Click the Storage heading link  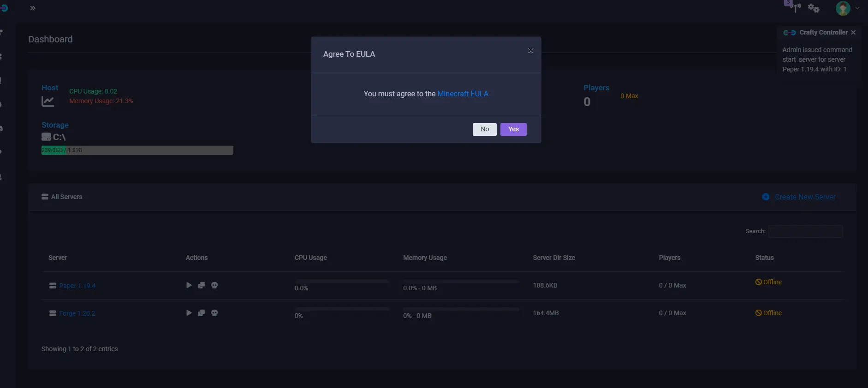tap(55, 125)
